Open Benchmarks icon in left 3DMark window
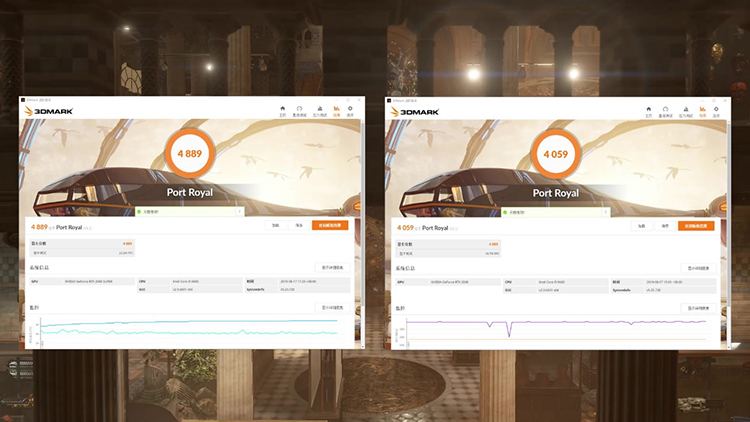This screenshot has width=750, height=422. pos(299,111)
